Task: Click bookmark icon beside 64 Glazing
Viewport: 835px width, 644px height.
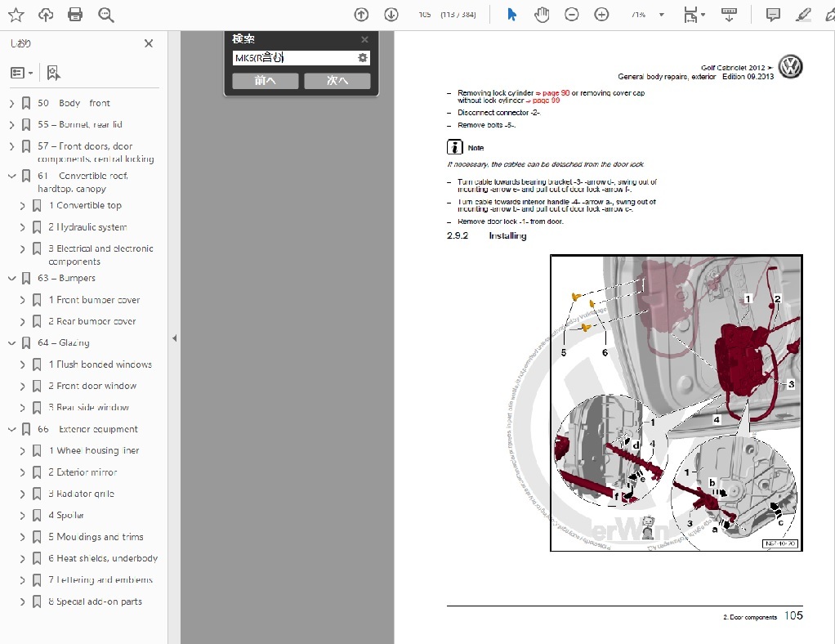Action: tap(25, 343)
